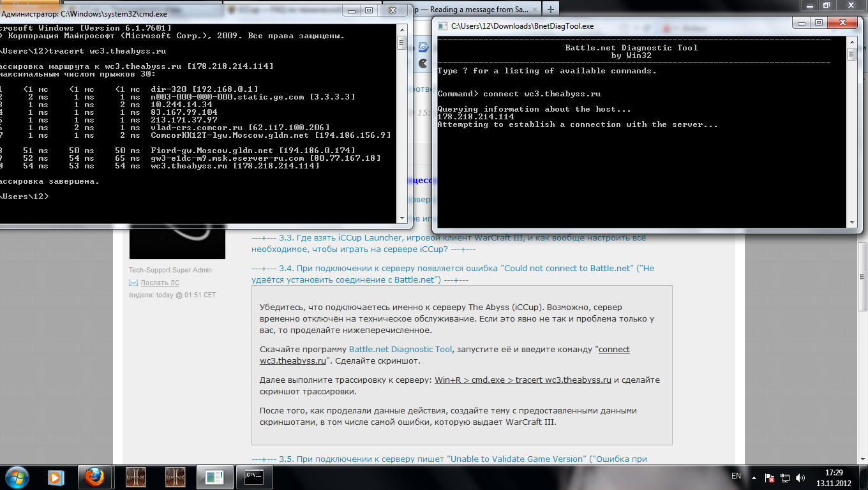The image size is (868, 490).
Task: Click the final hop 'wc3.theabyss.ru [178.218.214.114]'
Action: click(235, 166)
